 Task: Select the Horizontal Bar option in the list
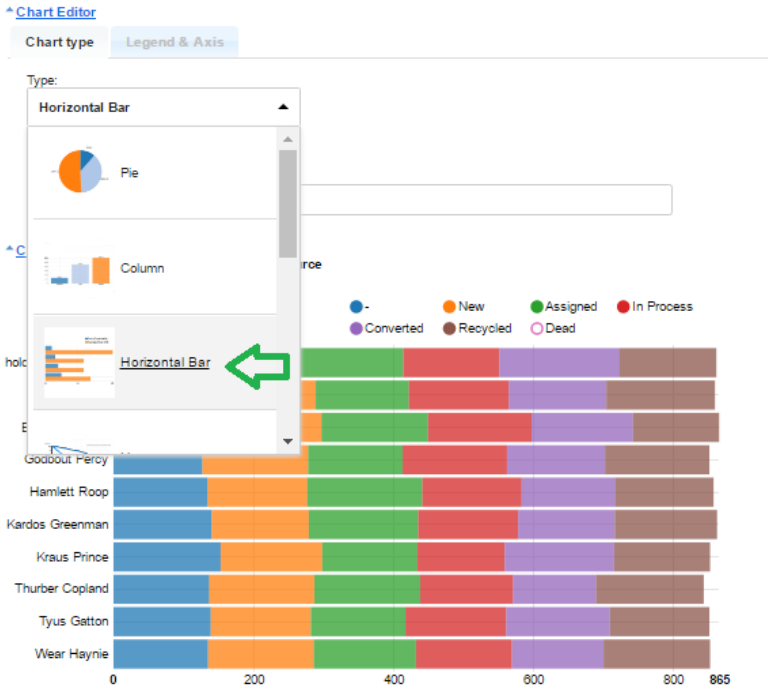(x=155, y=362)
